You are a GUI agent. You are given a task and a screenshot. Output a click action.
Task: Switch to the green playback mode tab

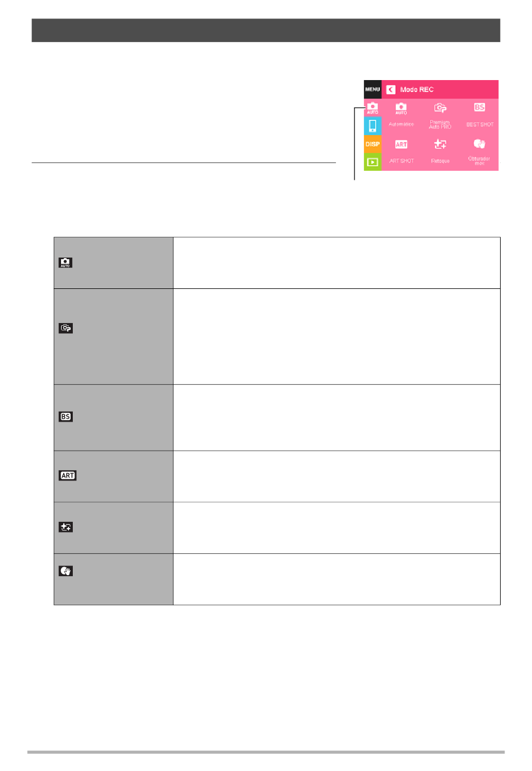[x=372, y=162]
